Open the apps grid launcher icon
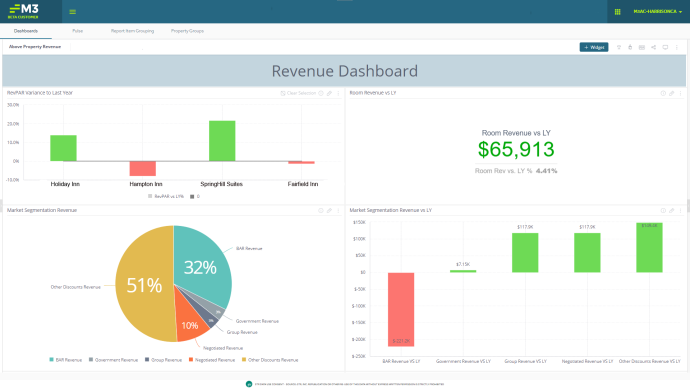 617,12
